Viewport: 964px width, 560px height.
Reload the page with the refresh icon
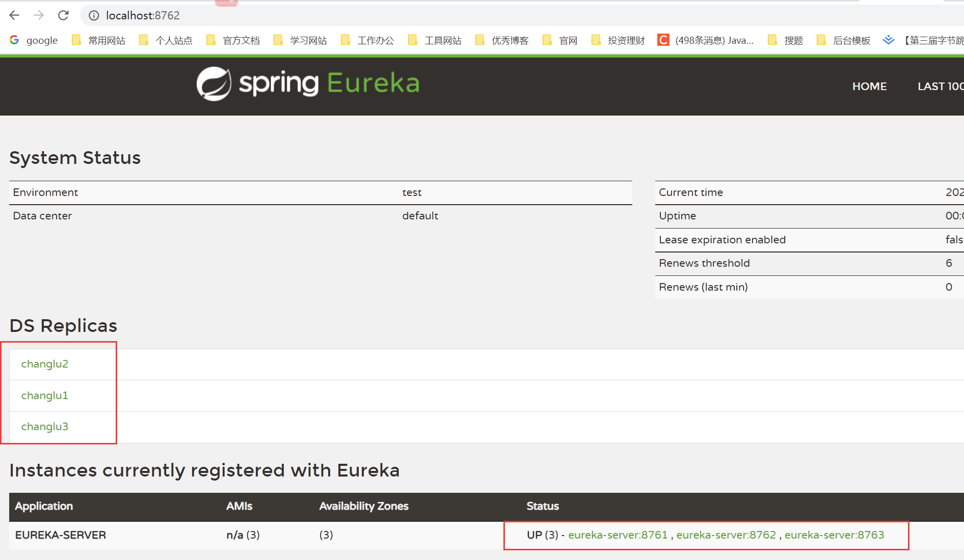[63, 15]
